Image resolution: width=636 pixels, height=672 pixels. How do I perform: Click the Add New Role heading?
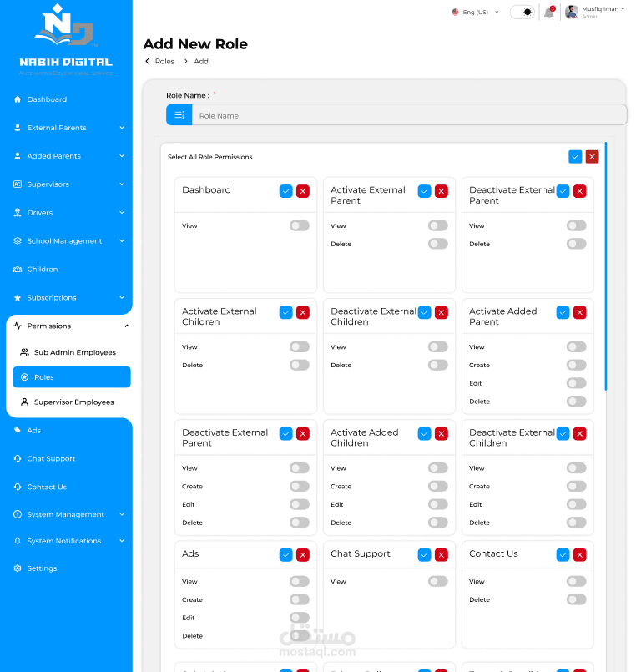pos(195,44)
